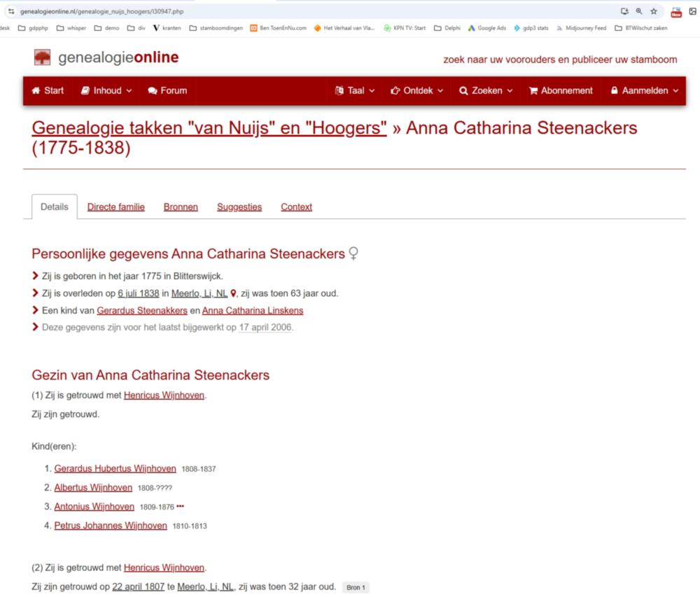Click the install app icon in address bar

pyautogui.click(x=624, y=11)
